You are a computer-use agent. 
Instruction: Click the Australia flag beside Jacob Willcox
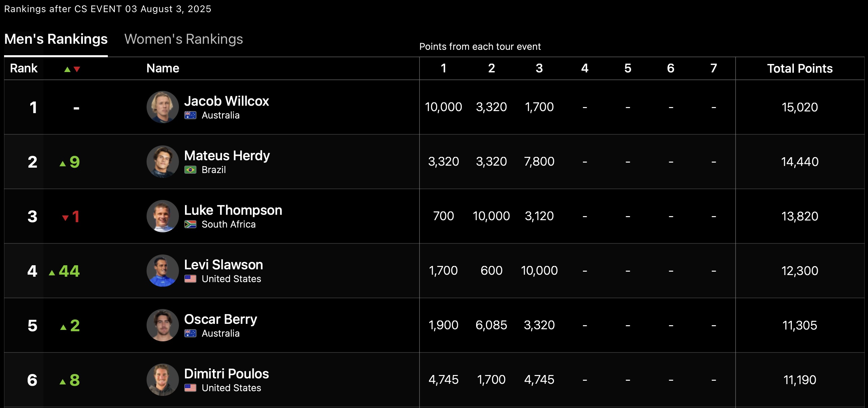point(190,115)
